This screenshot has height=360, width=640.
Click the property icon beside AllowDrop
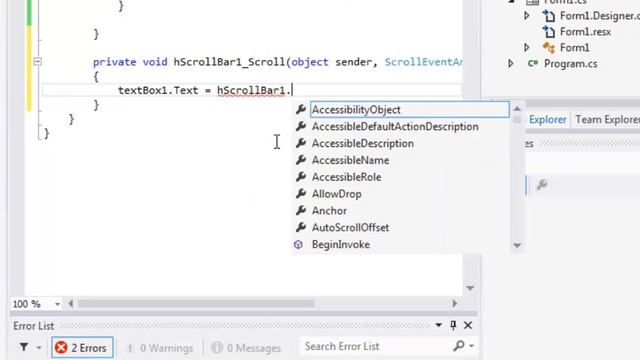301,193
